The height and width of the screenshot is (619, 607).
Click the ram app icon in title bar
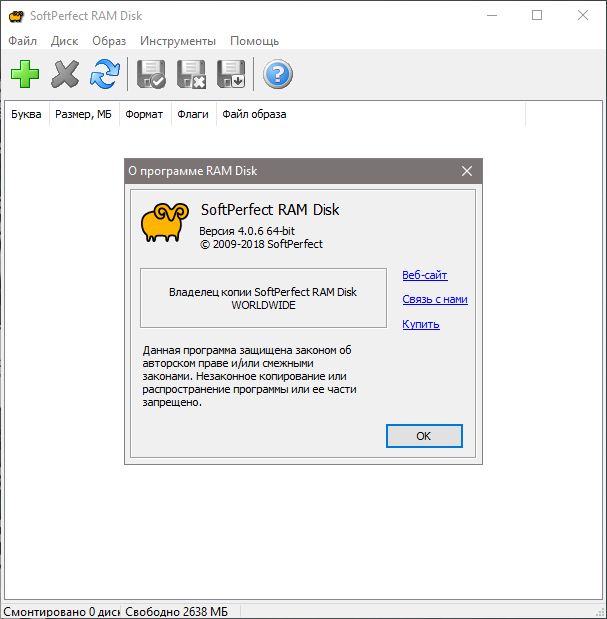click(x=16, y=16)
